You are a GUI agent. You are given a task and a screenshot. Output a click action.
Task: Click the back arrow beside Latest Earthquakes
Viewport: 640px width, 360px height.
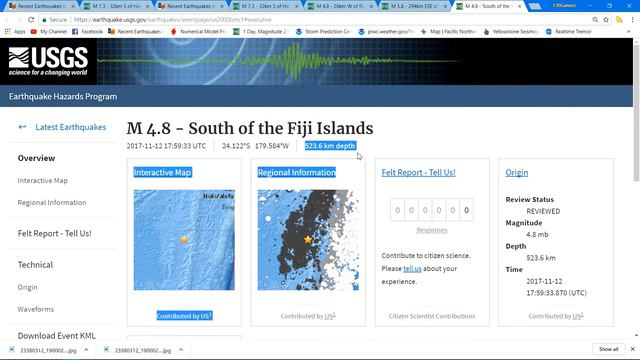[x=22, y=127]
